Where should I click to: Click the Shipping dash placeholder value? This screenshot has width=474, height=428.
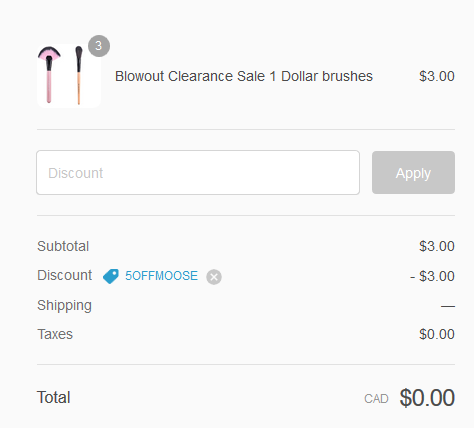[448, 306]
